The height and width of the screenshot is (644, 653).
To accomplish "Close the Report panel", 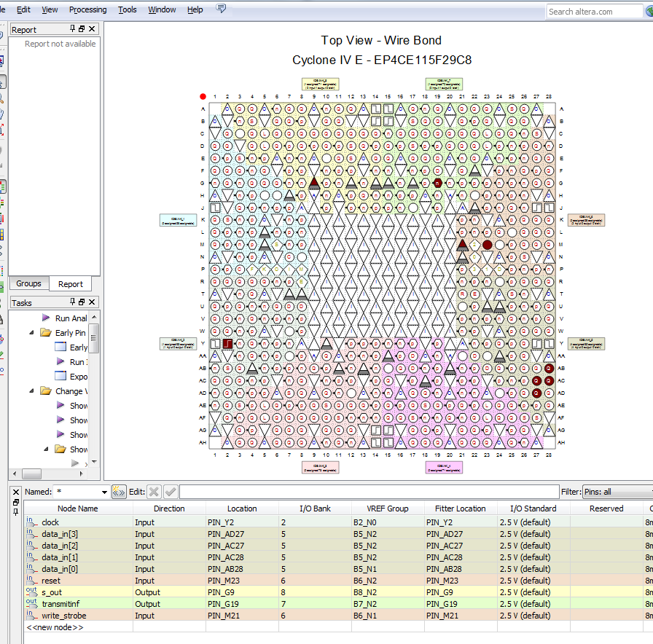I will point(92,29).
